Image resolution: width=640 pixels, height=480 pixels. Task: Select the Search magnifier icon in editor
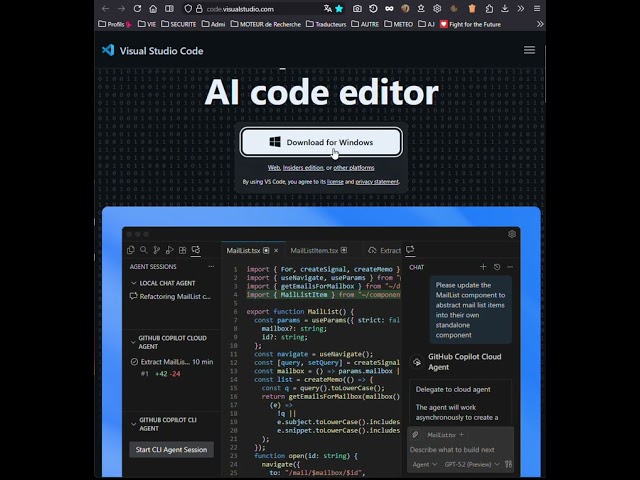click(x=144, y=250)
